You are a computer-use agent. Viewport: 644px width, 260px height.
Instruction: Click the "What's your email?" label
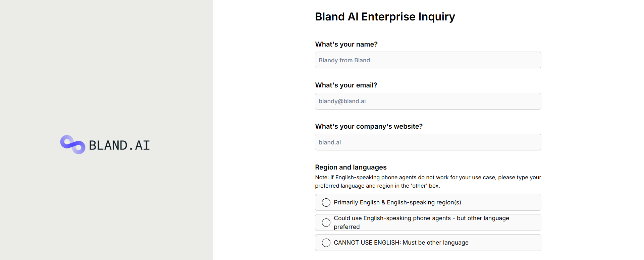point(346,85)
